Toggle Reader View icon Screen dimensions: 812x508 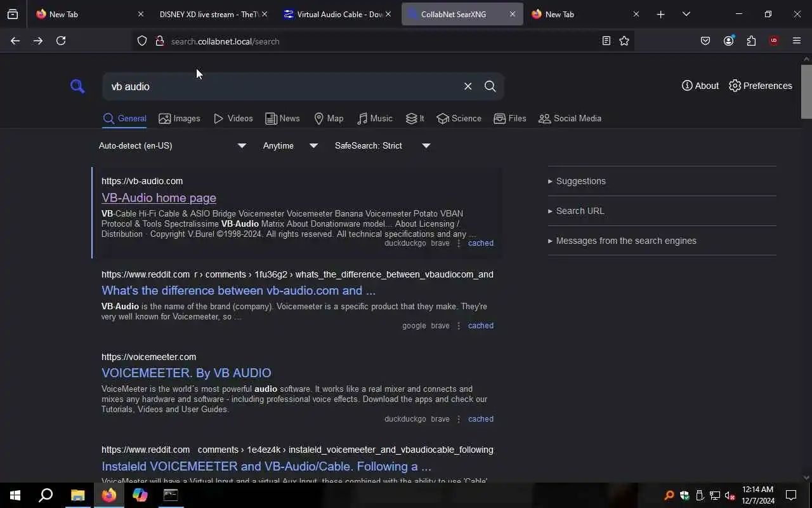pyautogui.click(x=606, y=41)
